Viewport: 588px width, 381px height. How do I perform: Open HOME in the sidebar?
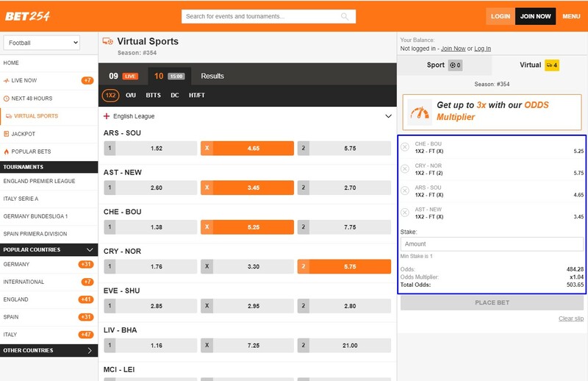tap(49, 63)
